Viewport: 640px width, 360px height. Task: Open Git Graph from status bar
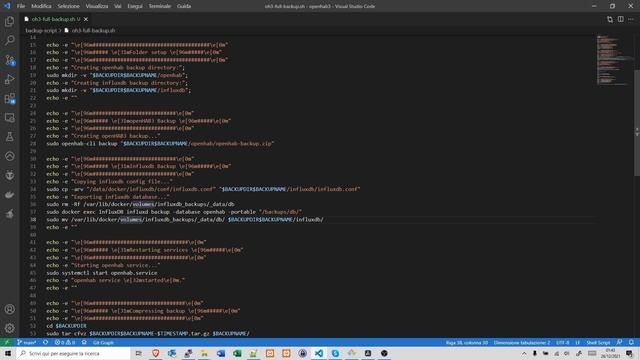pyautogui.click(x=103, y=342)
